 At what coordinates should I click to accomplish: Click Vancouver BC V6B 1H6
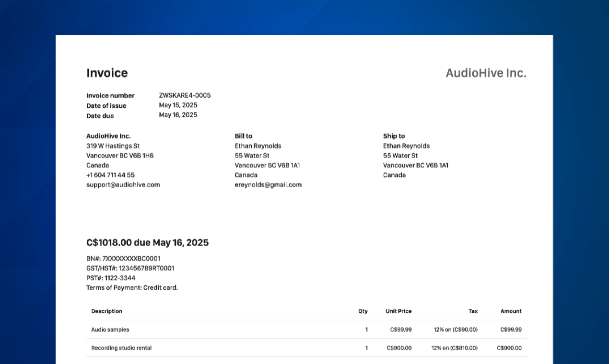[x=120, y=156]
